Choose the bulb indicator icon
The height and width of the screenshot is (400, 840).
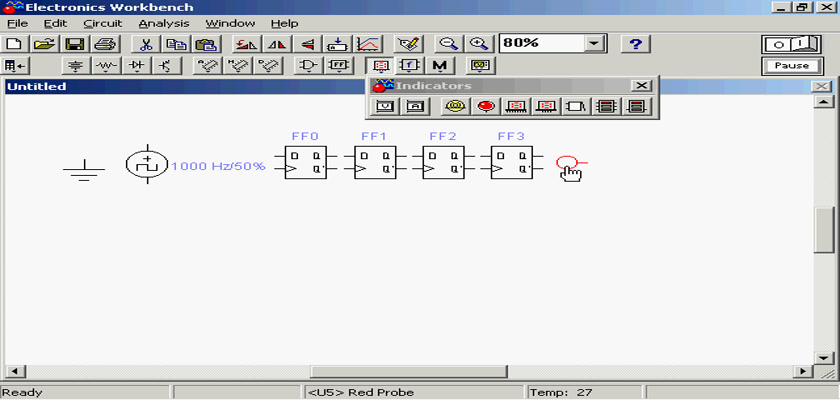(455, 106)
